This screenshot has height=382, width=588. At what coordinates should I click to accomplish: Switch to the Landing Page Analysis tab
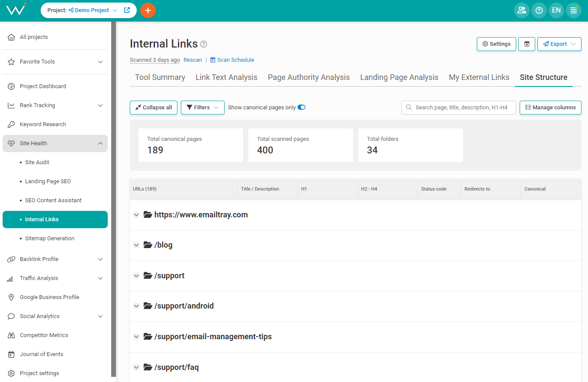[x=399, y=77]
